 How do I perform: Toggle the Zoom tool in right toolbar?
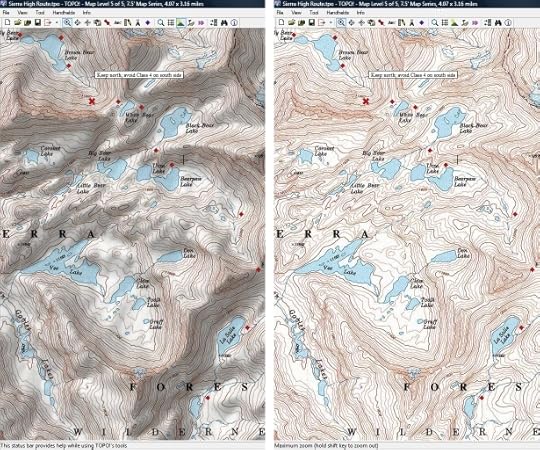tap(341, 23)
